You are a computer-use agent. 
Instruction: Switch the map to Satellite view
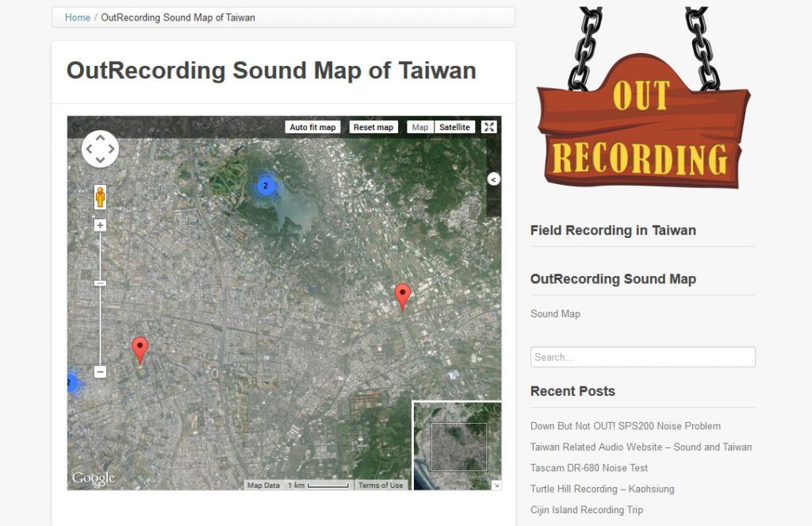tap(454, 126)
